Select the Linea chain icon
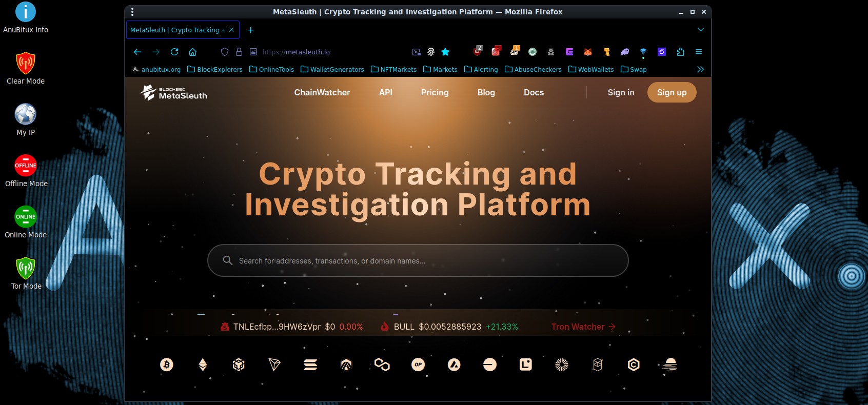The width and height of the screenshot is (868, 405). (526, 364)
